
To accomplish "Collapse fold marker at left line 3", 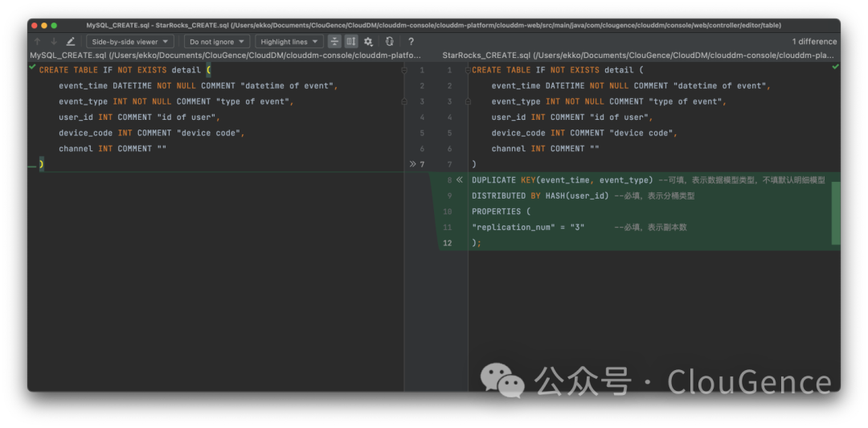I will pos(403,101).
